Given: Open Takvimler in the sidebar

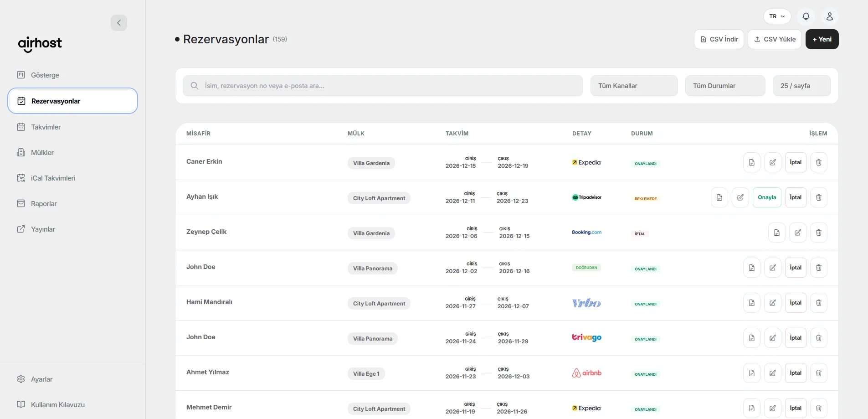Looking at the screenshot, I should [x=73, y=127].
